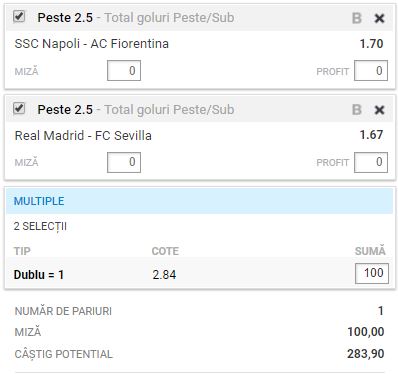Remove the Real Madrid - FC Sevilla selection
The height and width of the screenshot is (377, 398).
click(x=379, y=110)
